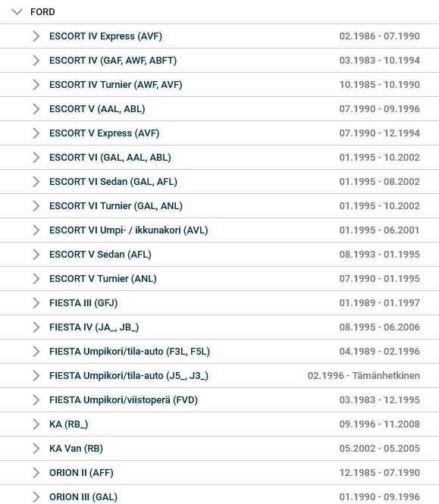The height and width of the screenshot is (504, 439).
Task: Open ESCORT V Turnier (ANL) row
Action: (x=219, y=279)
